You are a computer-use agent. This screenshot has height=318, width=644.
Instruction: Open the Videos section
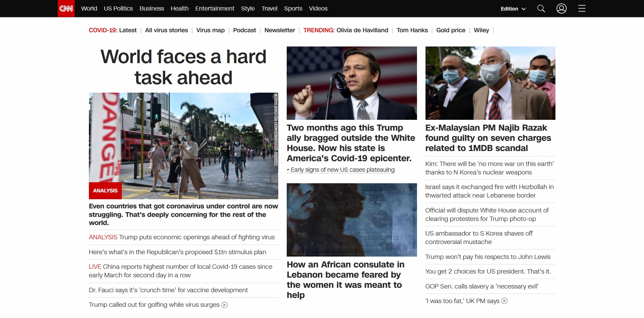point(318,8)
